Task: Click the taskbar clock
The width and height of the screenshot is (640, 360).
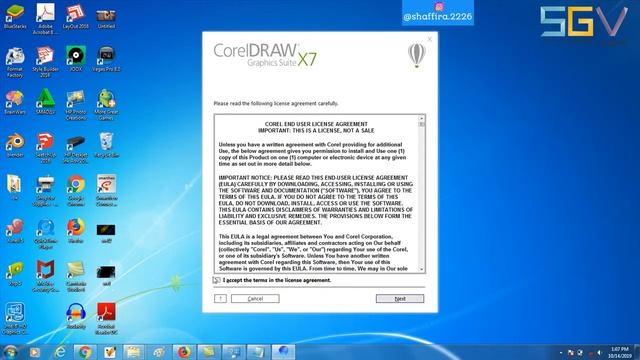Action: coord(620,353)
